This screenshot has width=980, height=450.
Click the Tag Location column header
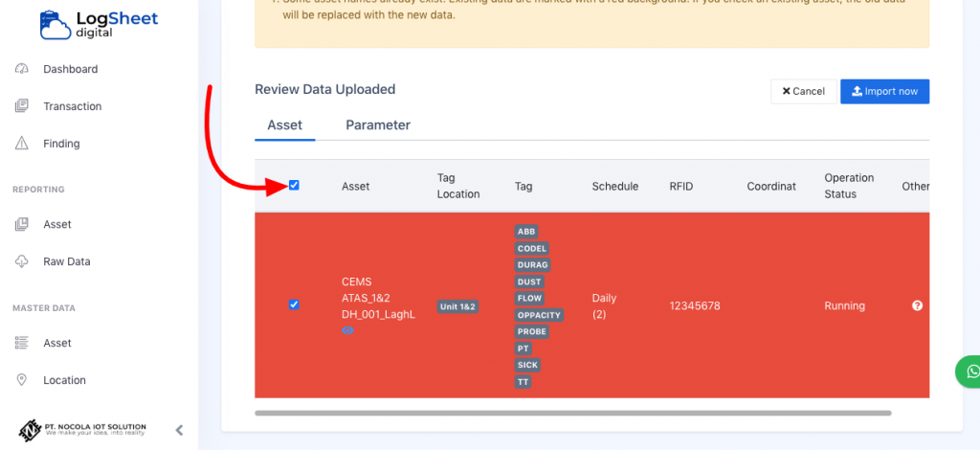[458, 186]
